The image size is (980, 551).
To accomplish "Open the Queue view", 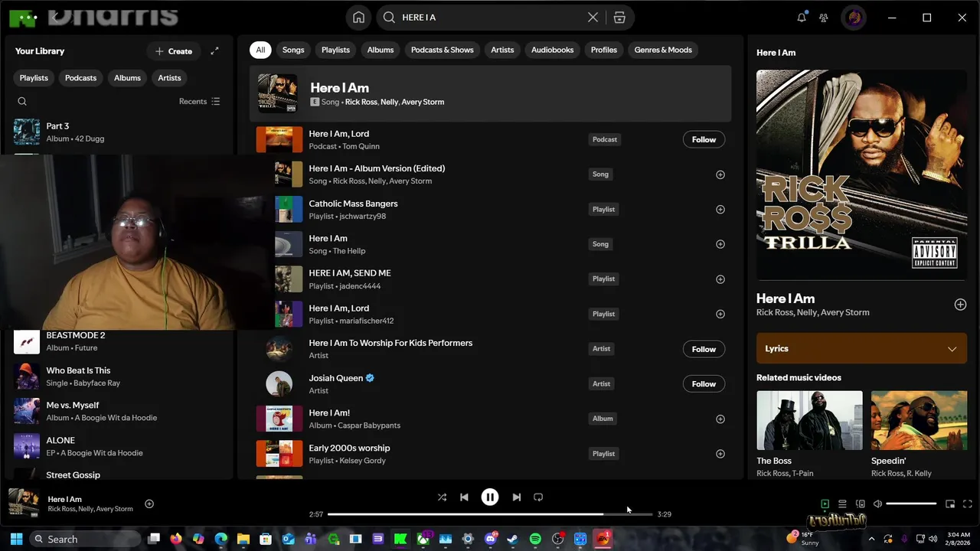I will (x=842, y=504).
